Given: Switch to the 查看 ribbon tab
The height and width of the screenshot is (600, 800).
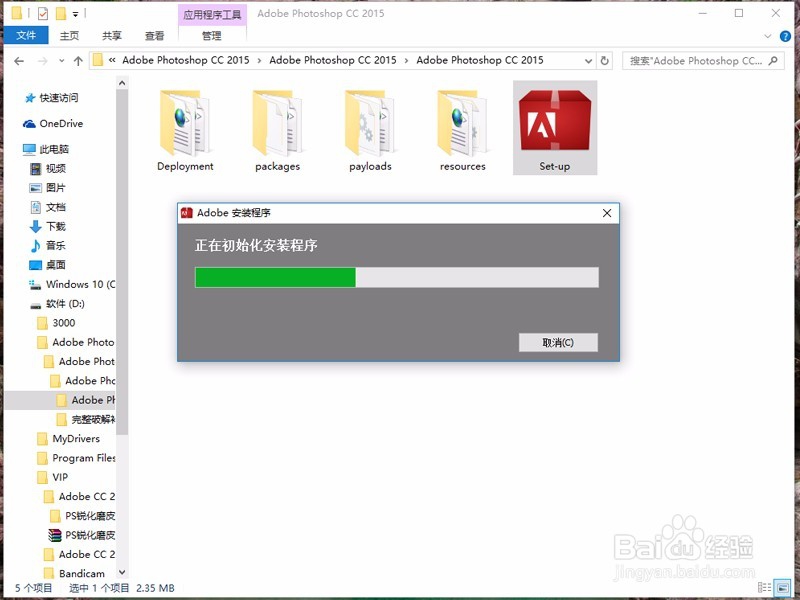Looking at the screenshot, I should [154, 33].
